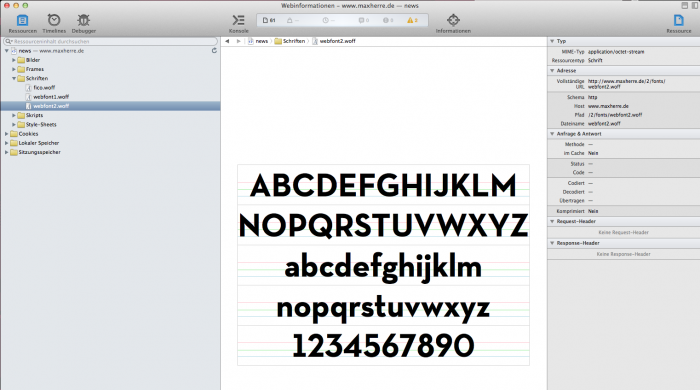
Task: Open the Ressourcen panel in toolbar
Action: point(22,24)
